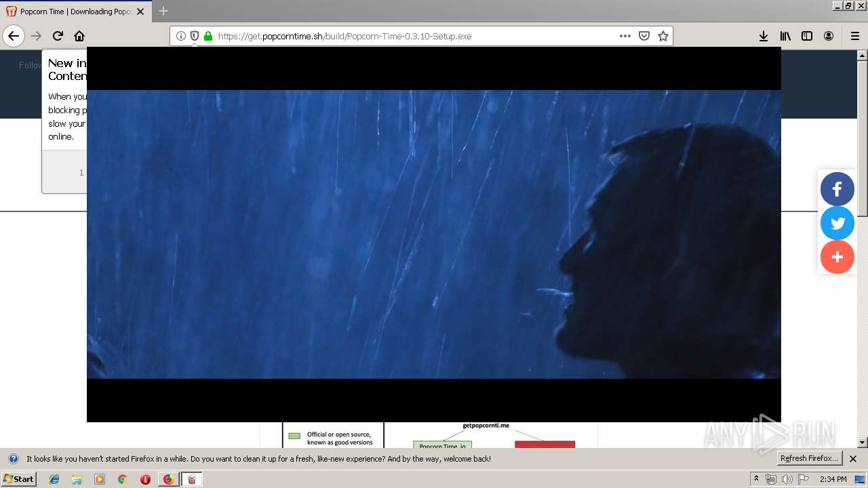Click the Refresh Firefox button
The height and width of the screenshot is (488, 868).
[809, 458]
